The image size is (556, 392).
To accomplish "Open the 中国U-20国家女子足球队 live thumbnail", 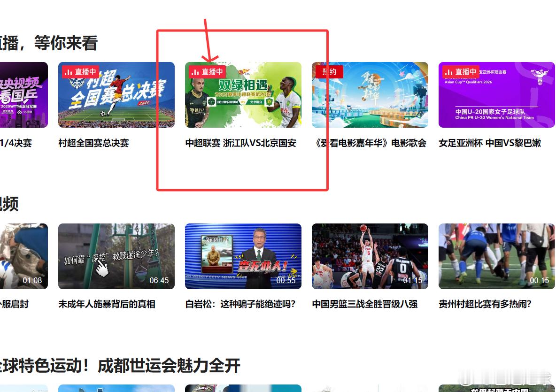I will [x=497, y=95].
